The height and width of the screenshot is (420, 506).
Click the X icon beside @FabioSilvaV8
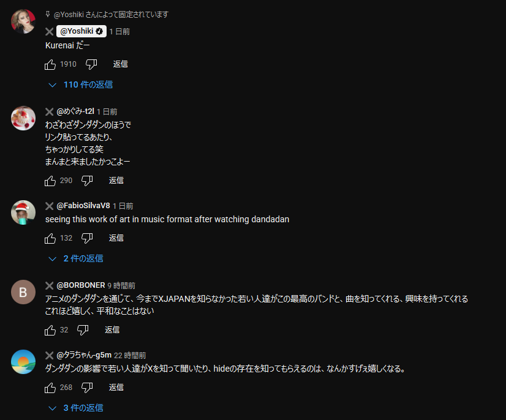pyautogui.click(x=50, y=206)
